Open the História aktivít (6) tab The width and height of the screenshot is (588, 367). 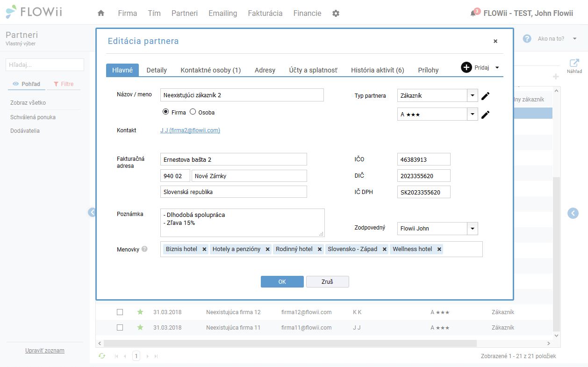coord(378,70)
